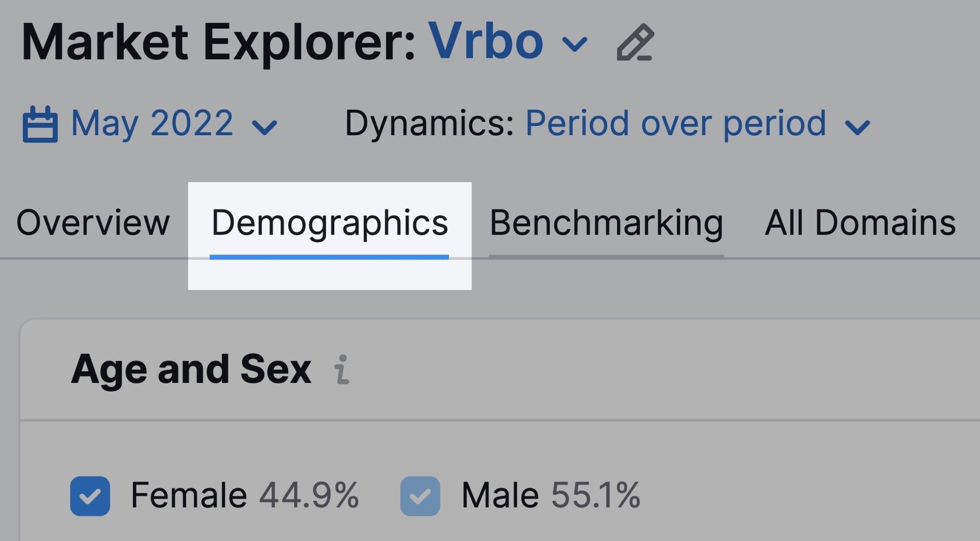Switch to the Overview tab

(x=93, y=223)
